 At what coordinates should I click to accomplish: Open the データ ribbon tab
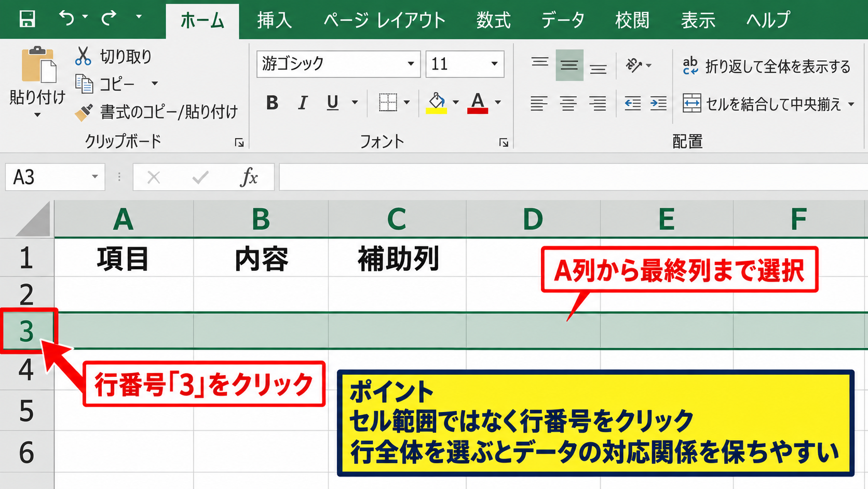click(x=563, y=20)
